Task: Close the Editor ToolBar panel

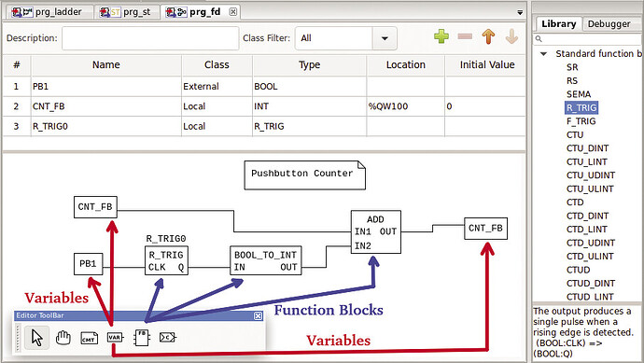Action: 258,315
